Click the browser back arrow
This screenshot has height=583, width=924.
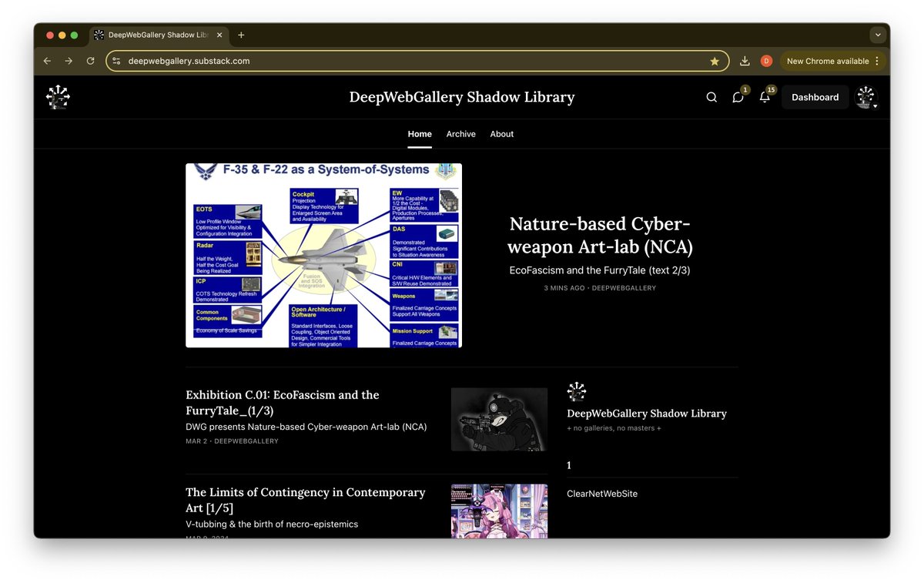pos(47,61)
